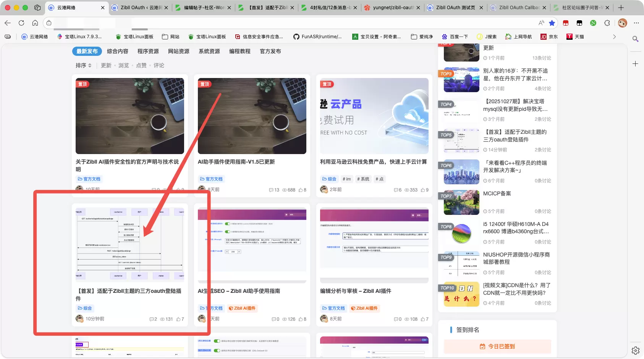Image resolution: width=644 pixels, height=359 pixels.
Task: Click the 综合 tag under the Amazon post
Action: [329, 179]
